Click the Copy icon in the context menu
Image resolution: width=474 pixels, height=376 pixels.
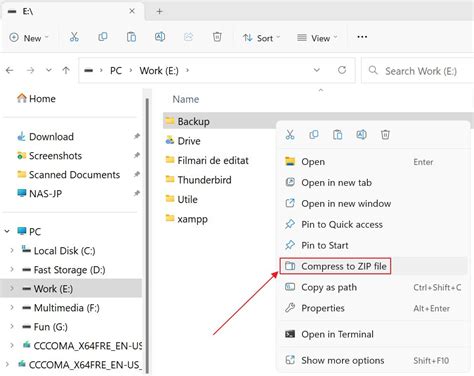click(314, 135)
